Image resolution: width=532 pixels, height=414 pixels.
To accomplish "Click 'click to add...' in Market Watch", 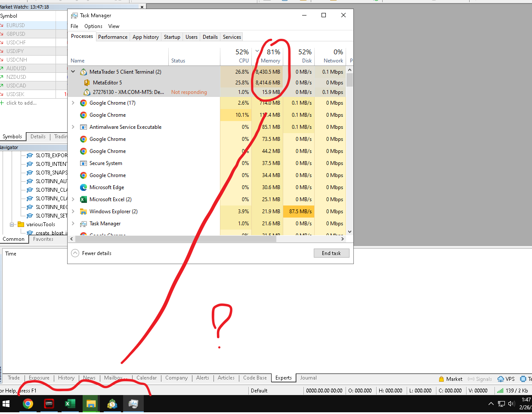I will (22, 103).
